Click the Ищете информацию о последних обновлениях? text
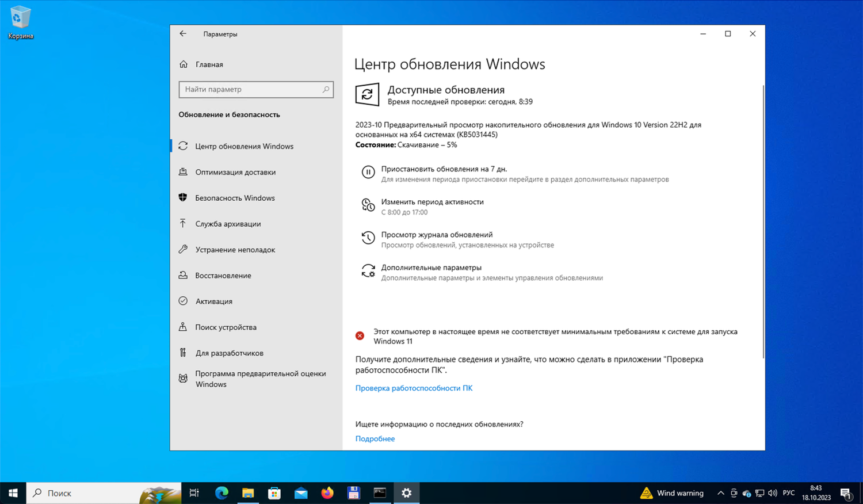This screenshot has width=863, height=504. (x=439, y=424)
